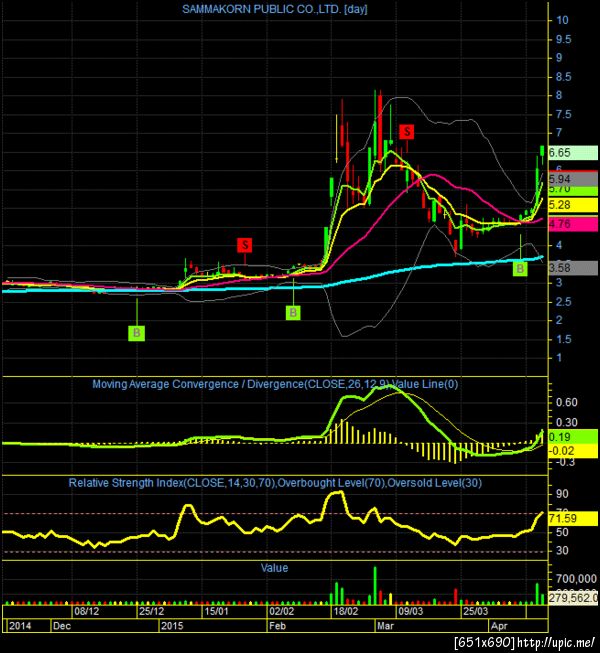Click the Moving Average Convergence / Divergence panel title
Image resolution: width=600 pixels, height=653 pixels.
pos(275,384)
